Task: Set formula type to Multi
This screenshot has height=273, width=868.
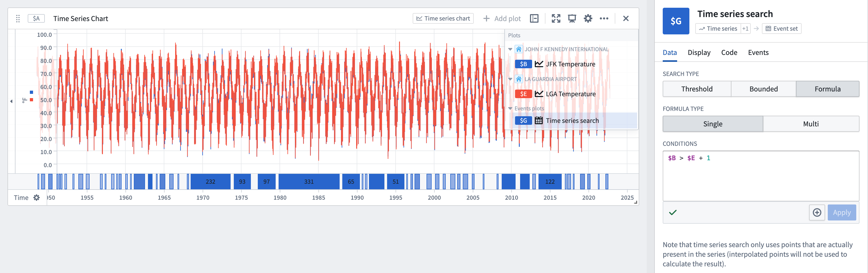Action: (x=810, y=124)
